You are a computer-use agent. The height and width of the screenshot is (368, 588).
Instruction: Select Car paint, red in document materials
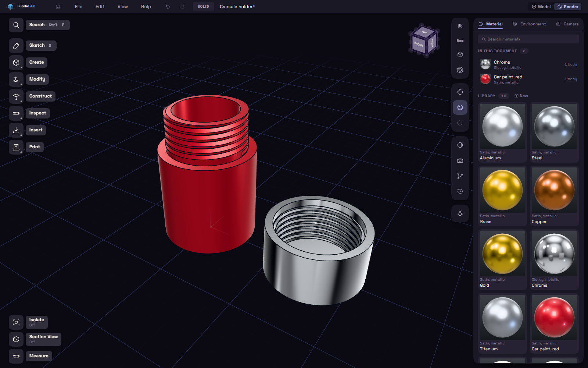(x=528, y=79)
